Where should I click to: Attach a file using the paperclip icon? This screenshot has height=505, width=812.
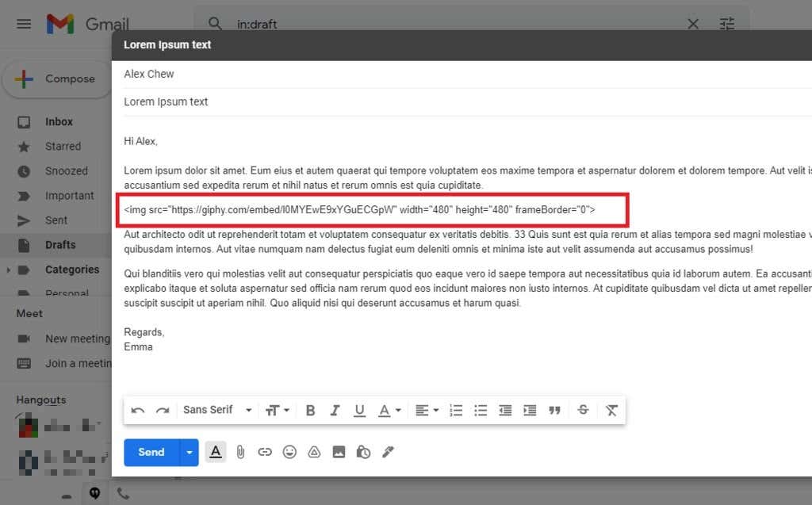click(x=240, y=452)
